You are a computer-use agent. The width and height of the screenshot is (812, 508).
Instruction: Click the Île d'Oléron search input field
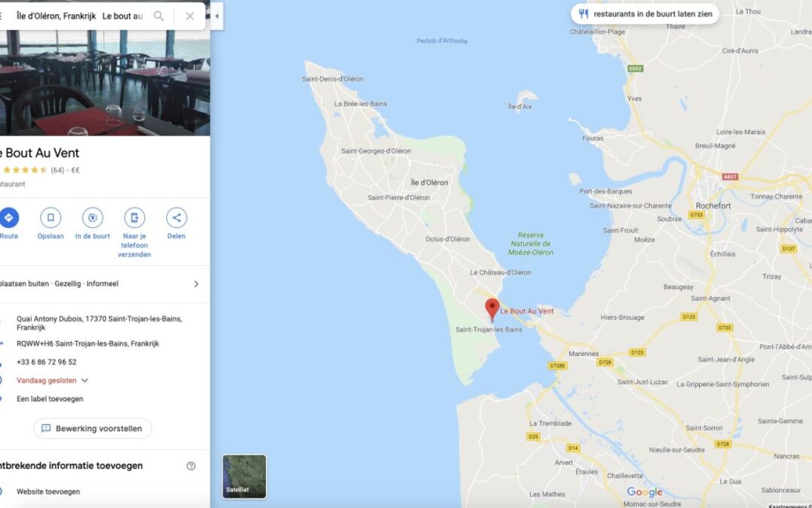pos(80,16)
